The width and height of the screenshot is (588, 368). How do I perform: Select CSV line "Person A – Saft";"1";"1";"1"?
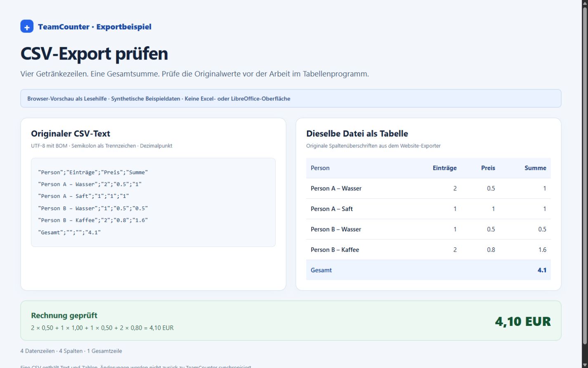click(84, 196)
